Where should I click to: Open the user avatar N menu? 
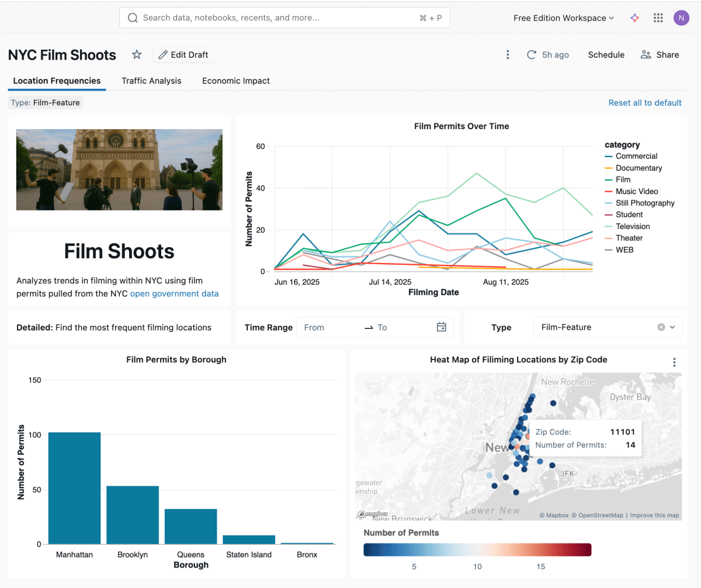point(681,18)
